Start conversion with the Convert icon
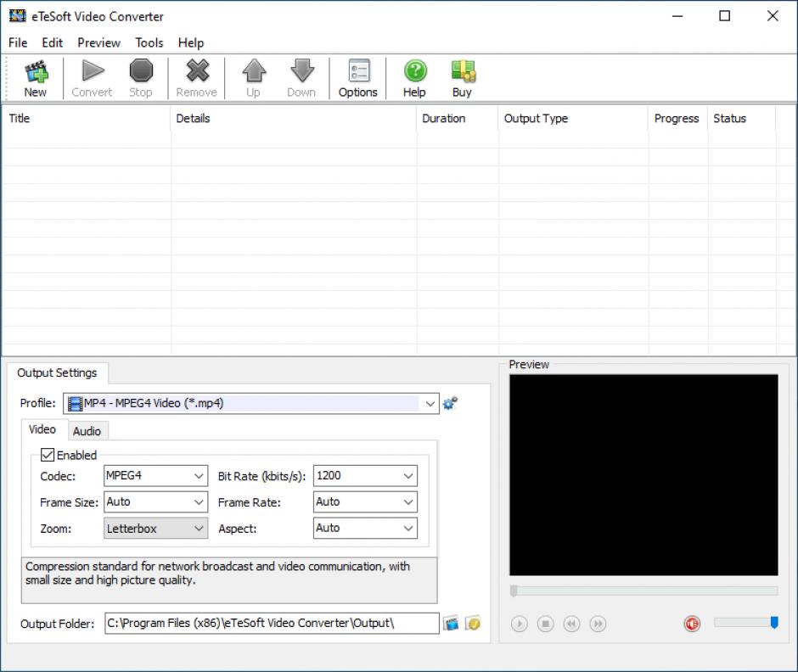This screenshot has width=798, height=672. 92,78
